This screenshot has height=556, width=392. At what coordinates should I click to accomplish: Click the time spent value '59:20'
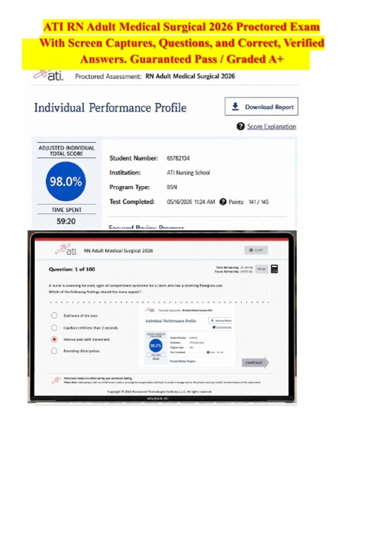pyautogui.click(x=66, y=221)
